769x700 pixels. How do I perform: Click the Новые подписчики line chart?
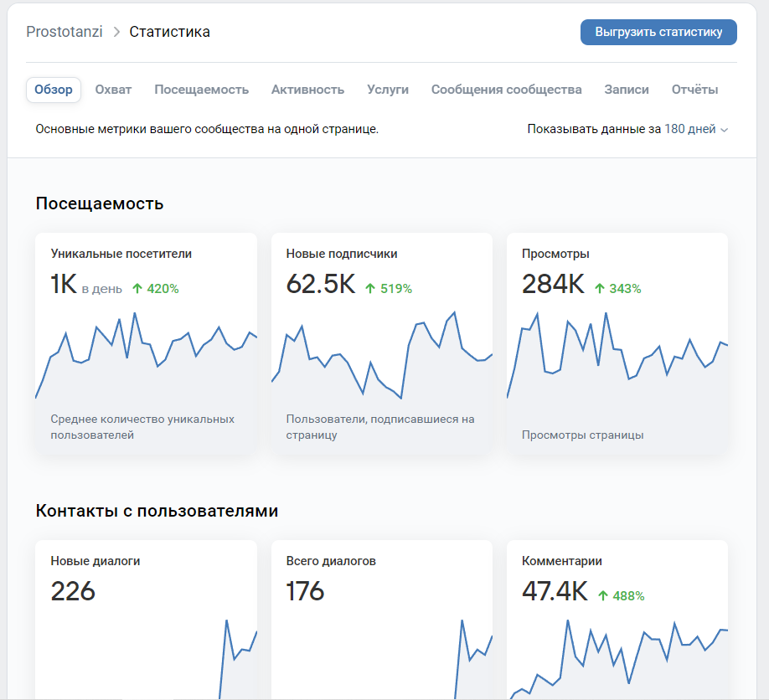(381, 356)
